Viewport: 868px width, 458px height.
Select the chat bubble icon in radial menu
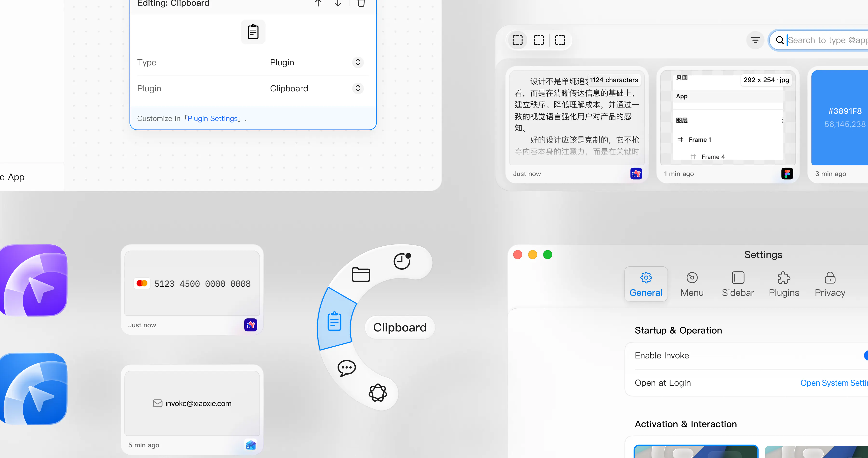click(346, 368)
